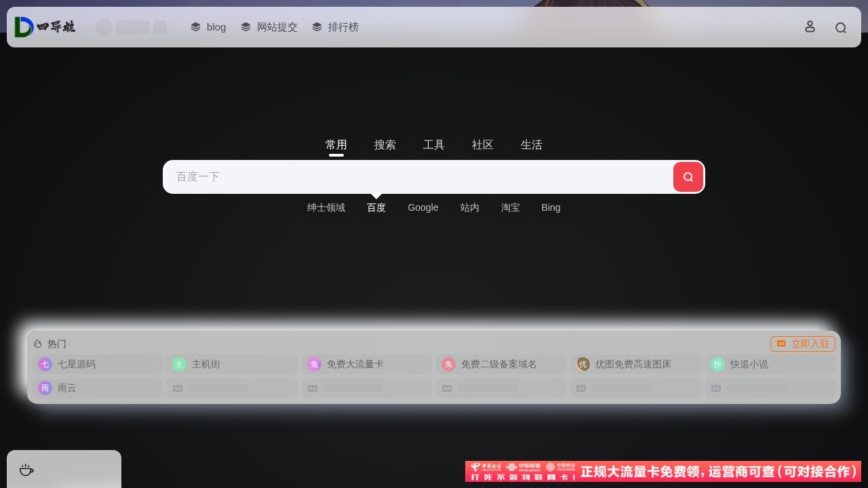This screenshot has height=488, width=868.
Task: Open 优图免费高速图床 link
Action: coord(635,364)
